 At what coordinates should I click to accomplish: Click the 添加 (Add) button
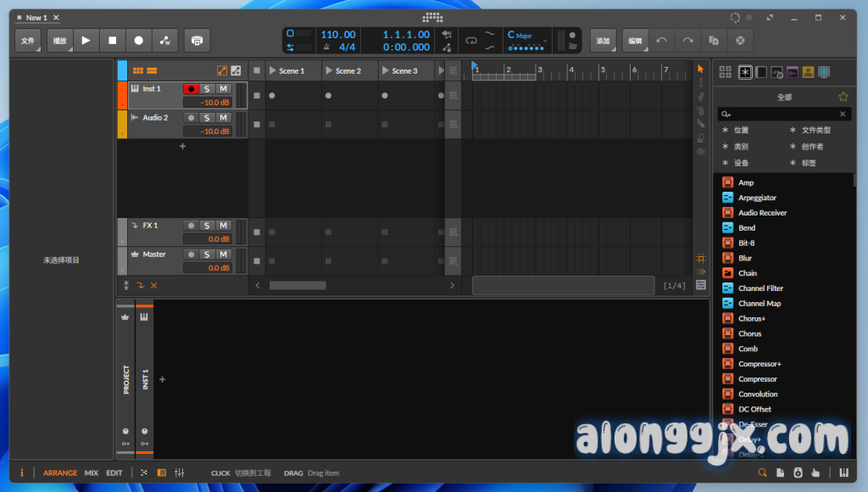pyautogui.click(x=603, y=40)
